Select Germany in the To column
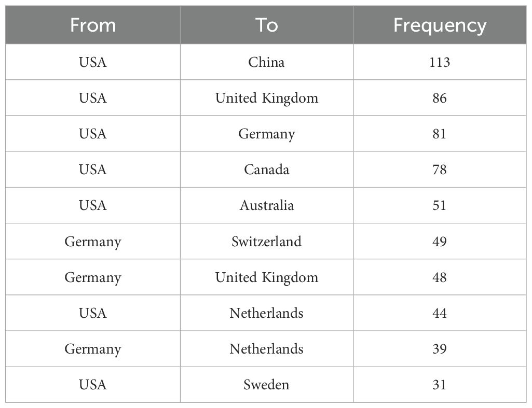 pyautogui.click(x=266, y=134)
